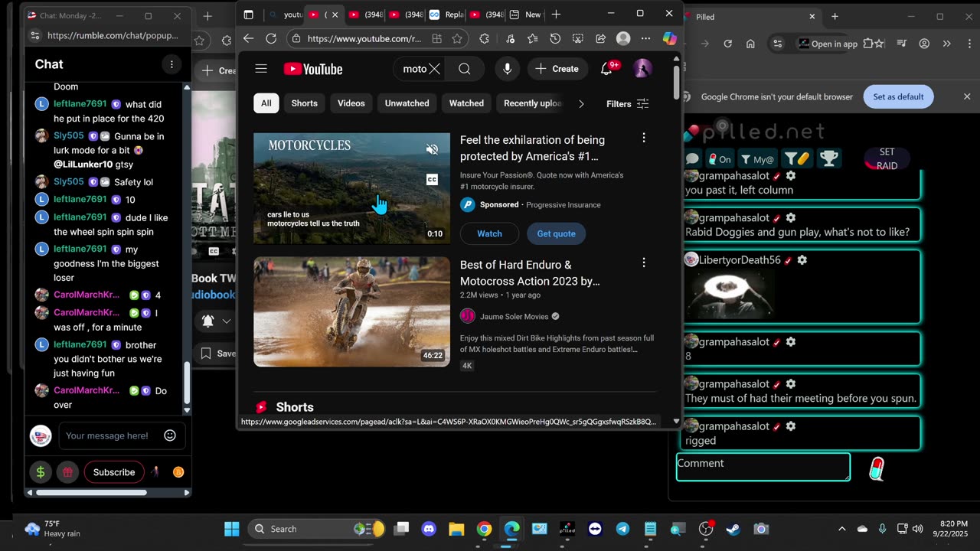
Task: Expand more filter chips with right chevron
Action: click(x=581, y=104)
